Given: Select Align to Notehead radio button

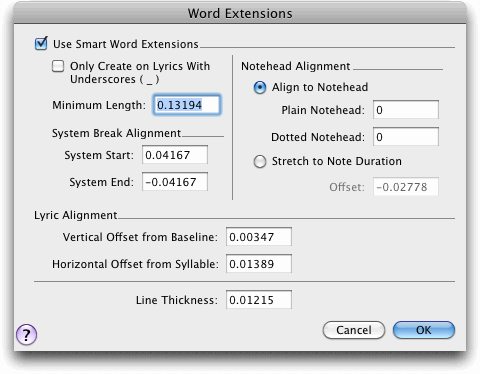Looking at the screenshot, I should pyautogui.click(x=260, y=88).
